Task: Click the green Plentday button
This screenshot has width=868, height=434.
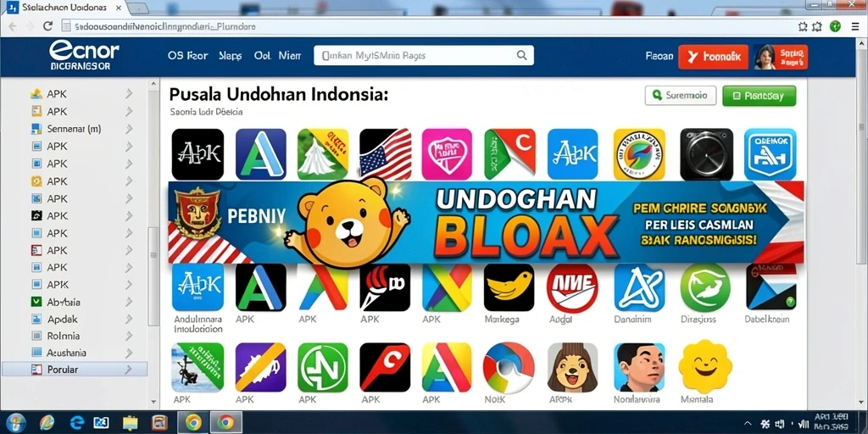Action: (x=759, y=95)
